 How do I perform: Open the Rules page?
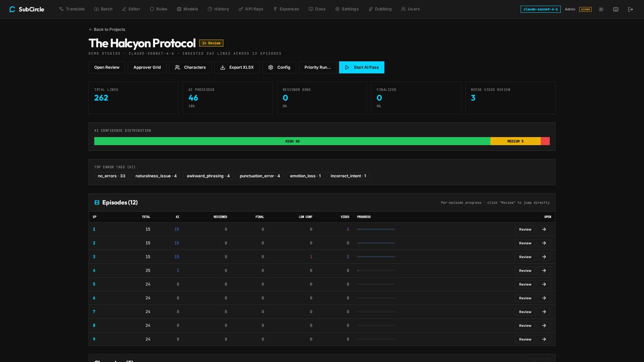pos(158,9)
